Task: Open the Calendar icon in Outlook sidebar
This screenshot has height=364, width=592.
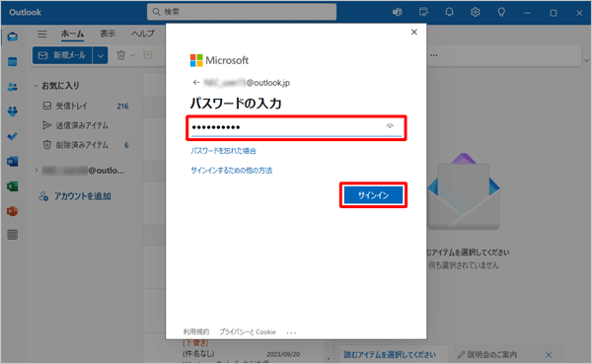Action: click(13, 61)
